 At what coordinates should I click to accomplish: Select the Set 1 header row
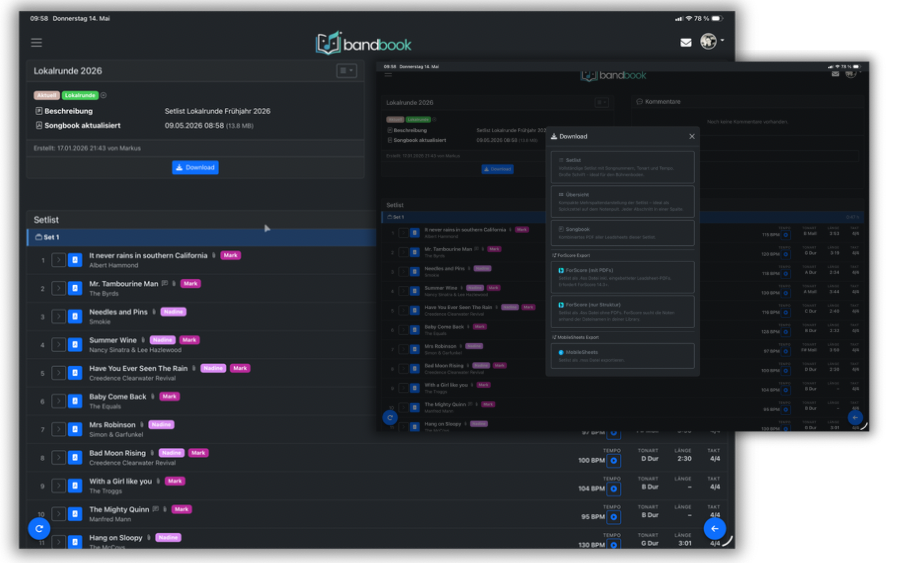(x=201, y=237)
